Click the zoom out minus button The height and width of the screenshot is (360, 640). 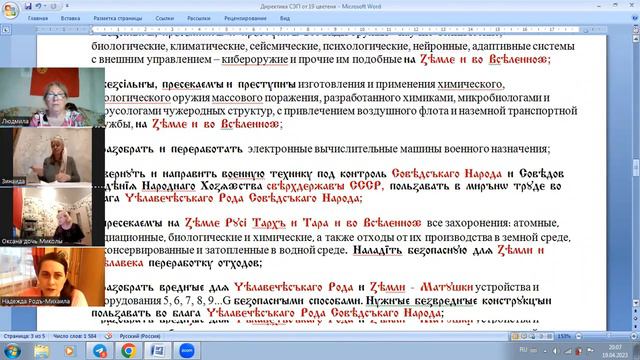578,336
